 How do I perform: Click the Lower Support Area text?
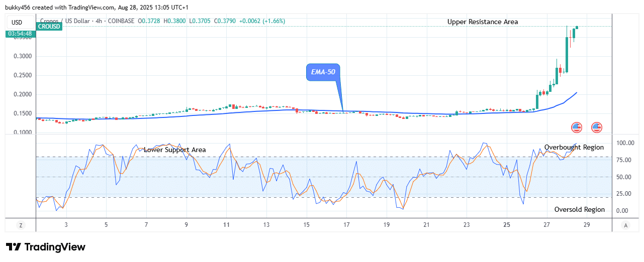(175, 150)
